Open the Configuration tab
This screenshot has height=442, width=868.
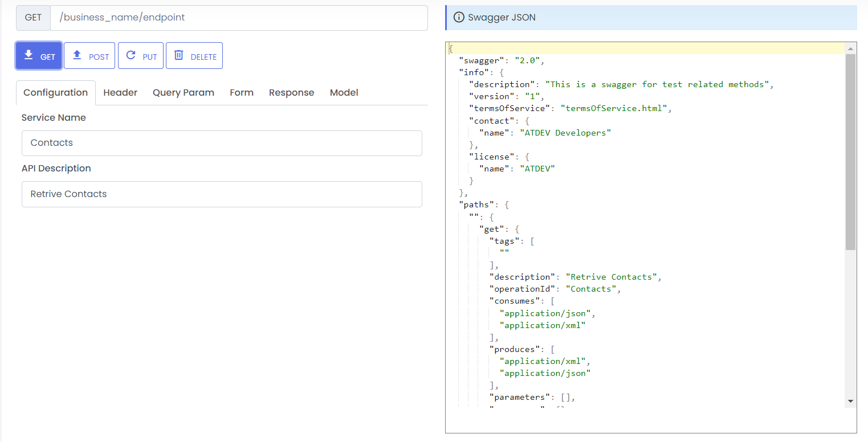click(x=56, y=92)
